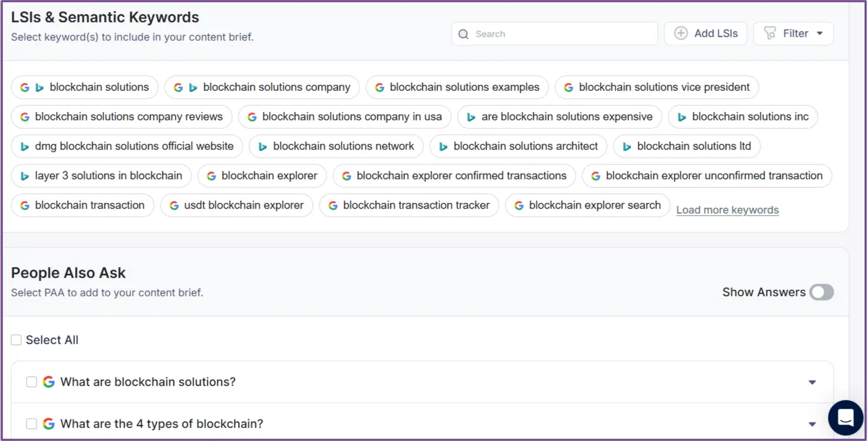Image resolution: width=868 pixels, height=441 pixels.
Task: Click the Google icon next to 'blockchain explorer'
Action: tap(211, 175)
